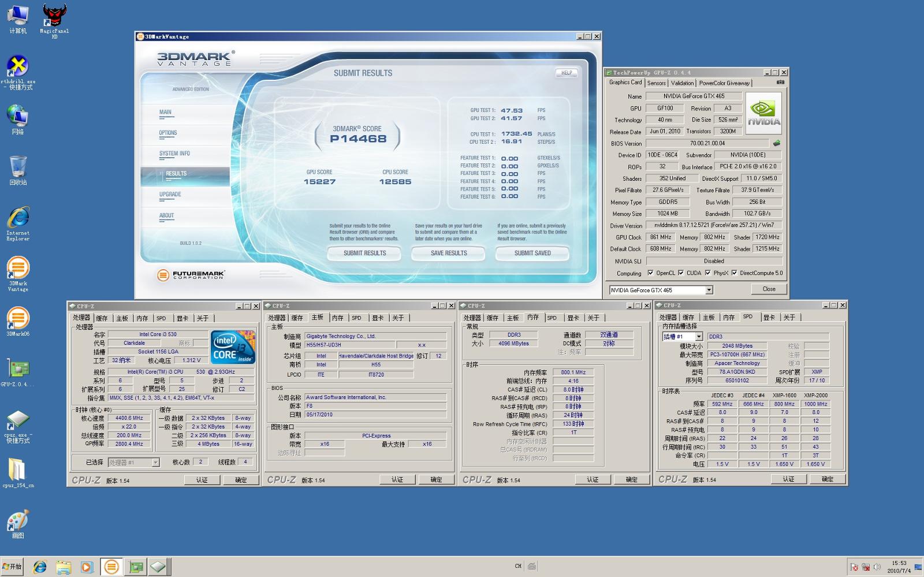Open the 关于 tab in the CPU-Z SPD window

click(789, 318)
